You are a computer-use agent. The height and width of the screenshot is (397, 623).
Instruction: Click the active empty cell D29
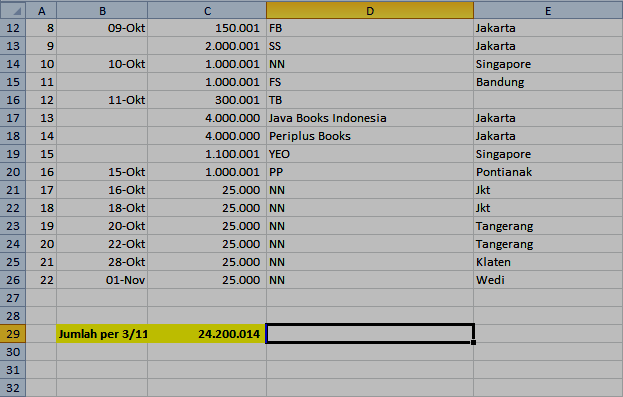(x=370, y=334)
